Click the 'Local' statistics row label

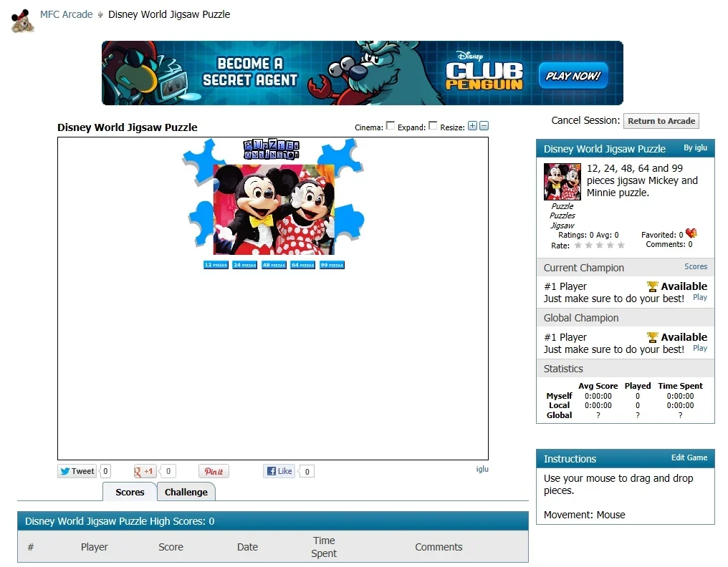pos(559,405)
